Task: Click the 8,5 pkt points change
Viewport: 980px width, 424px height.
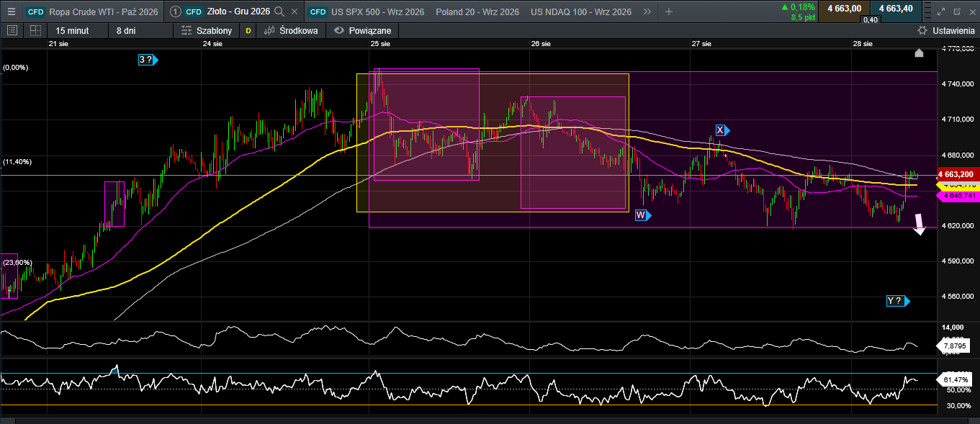Action: click(x=801, y=17)
